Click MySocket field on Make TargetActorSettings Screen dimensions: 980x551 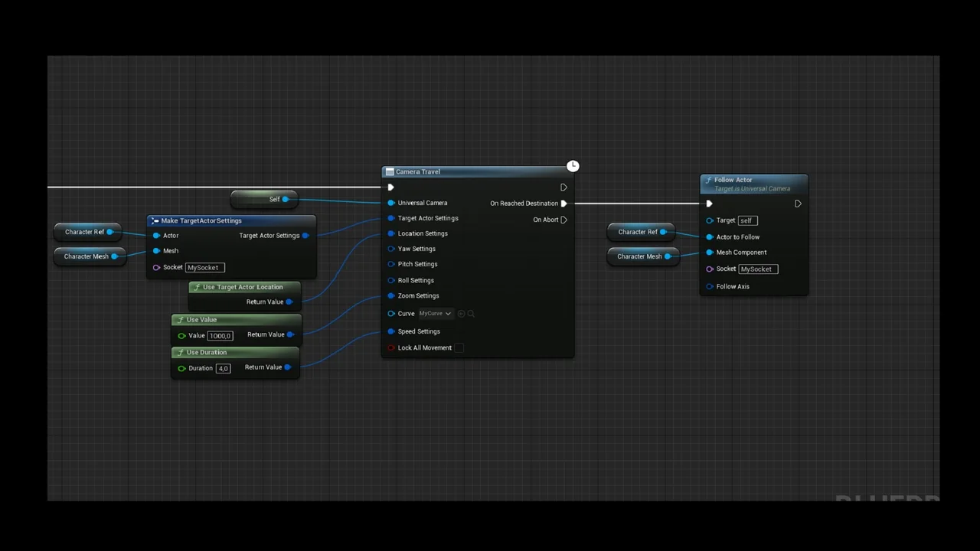tap(203, 267)
